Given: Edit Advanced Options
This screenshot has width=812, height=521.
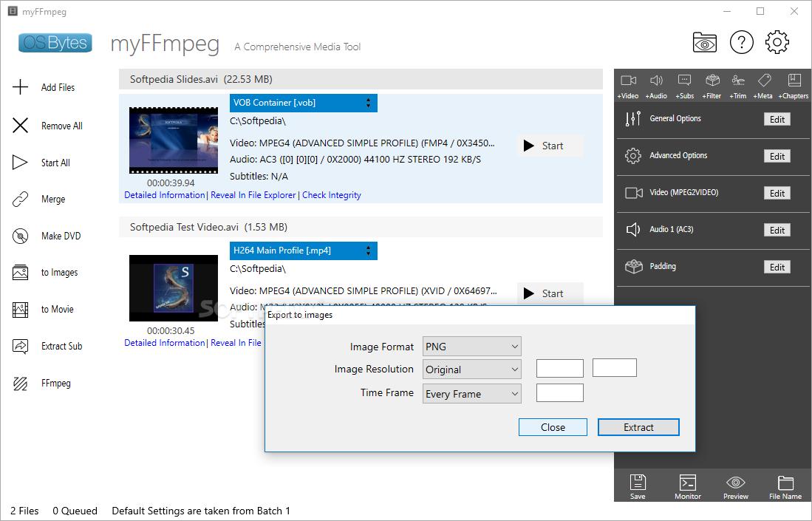Looking at the screenshot, I should pyautogui.click(x=777, y=156).
